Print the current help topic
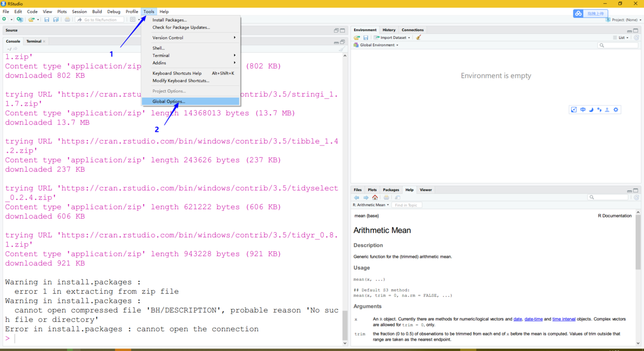 pos(386,197)
